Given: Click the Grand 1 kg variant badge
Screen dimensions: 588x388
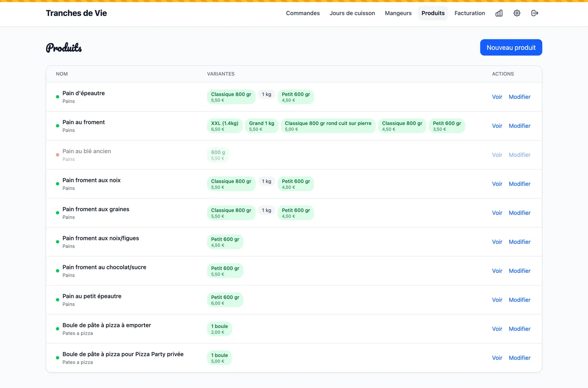Looking at the screenshot, I should [x=262, y=126].
